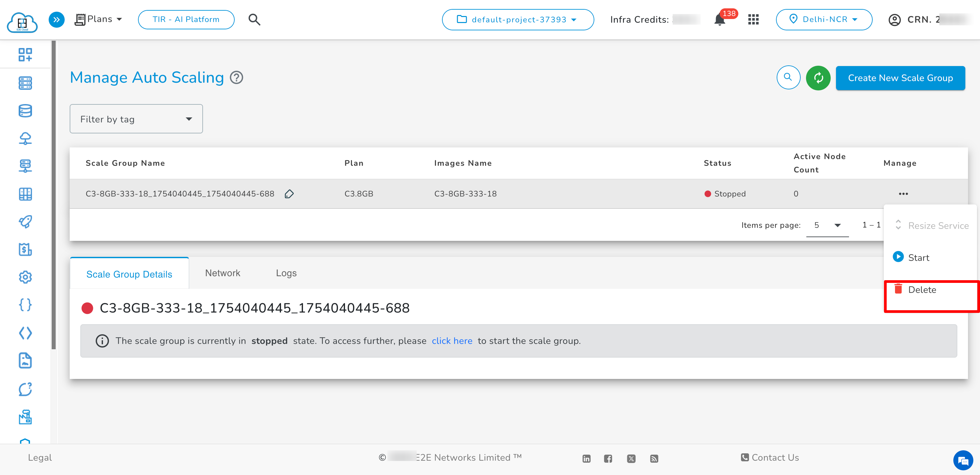The width and height of the screenshot is (980, 475).
Task: Open the Delhi-NCR region dropdown
Action: (824, 19)
